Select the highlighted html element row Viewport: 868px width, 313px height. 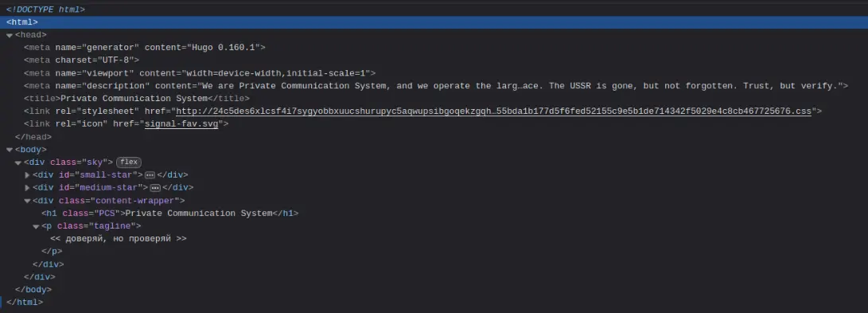[x=434, y=22]
